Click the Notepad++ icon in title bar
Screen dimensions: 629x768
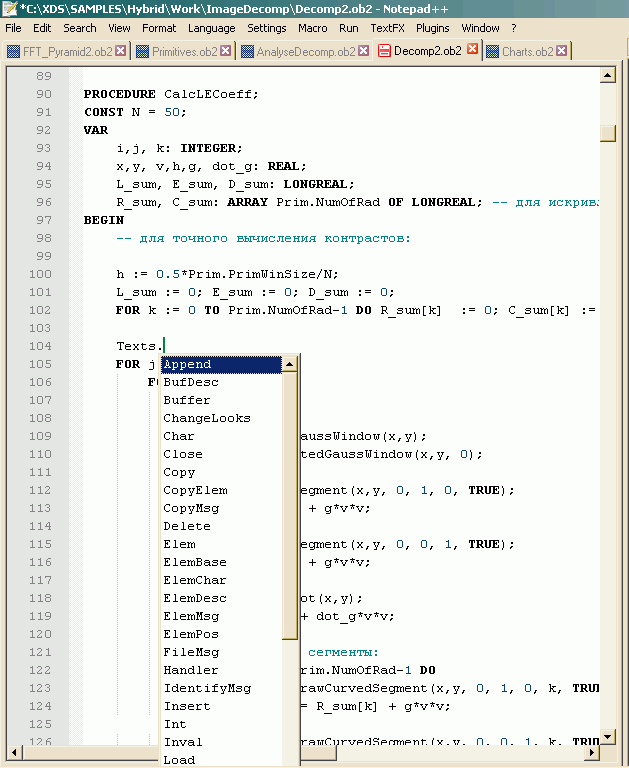click(9, 8)
